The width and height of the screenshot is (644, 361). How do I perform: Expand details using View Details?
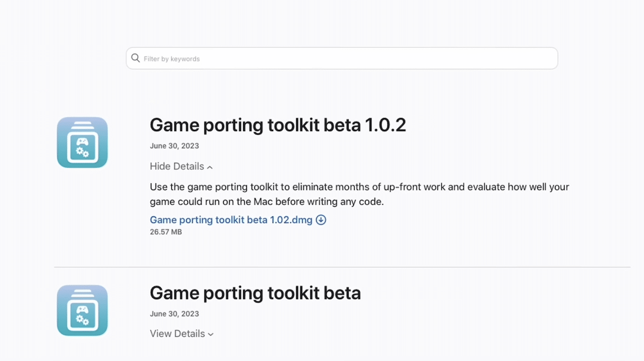coord(178,334)
